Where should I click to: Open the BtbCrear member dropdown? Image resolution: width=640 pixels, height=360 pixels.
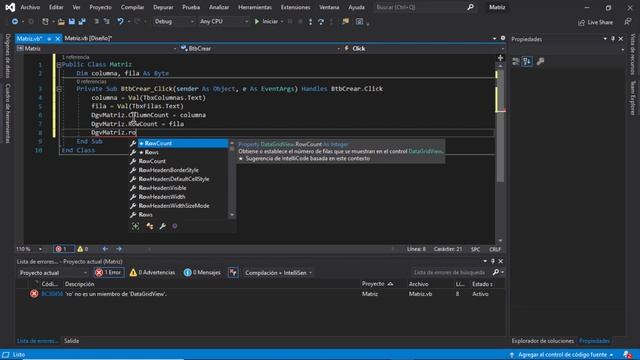coord(260,48)
